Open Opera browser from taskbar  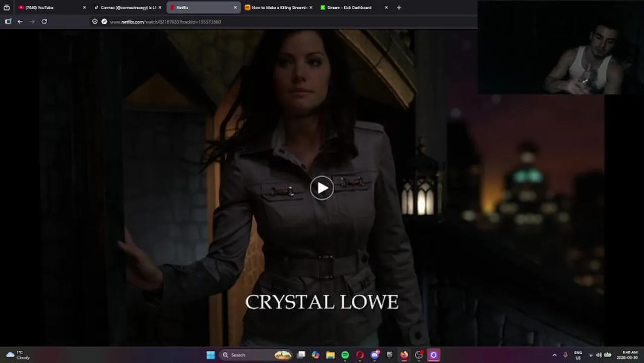pyautogui.click(x=360, y=355)
